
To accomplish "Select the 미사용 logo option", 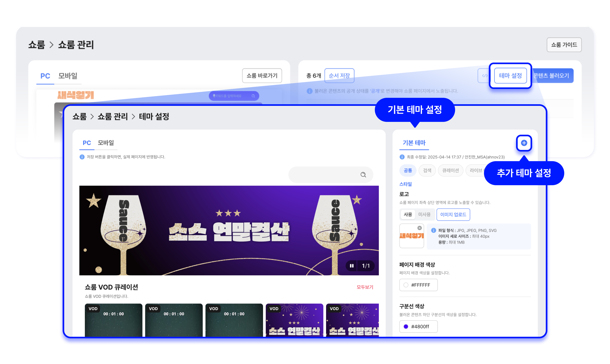I will (424, 214).
